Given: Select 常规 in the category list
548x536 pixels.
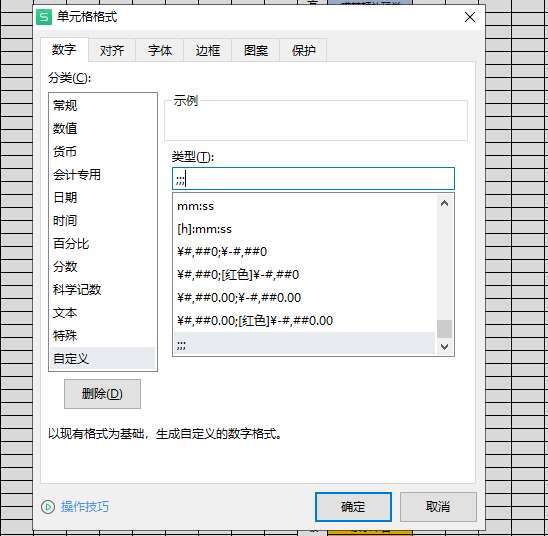Looking at the screenshot, I should (x=103, y=105).
